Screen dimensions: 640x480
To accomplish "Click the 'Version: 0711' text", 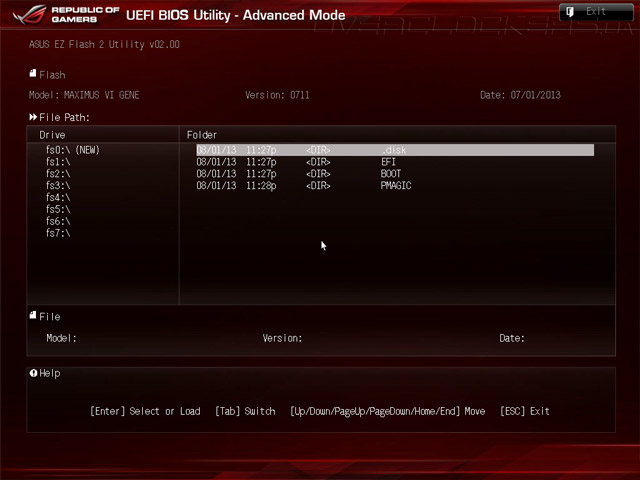I will coord(277,95).
